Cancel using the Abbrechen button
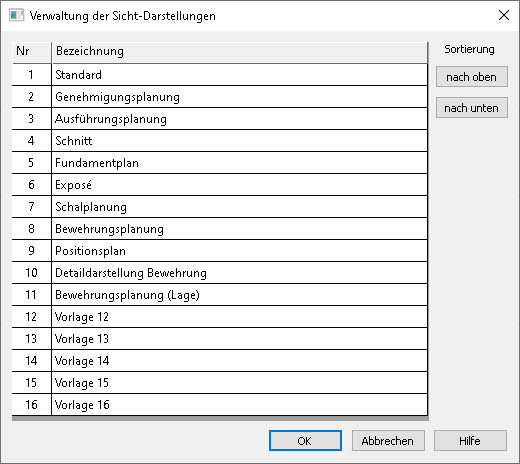Screen dimensions: 520x464 [x=388, y=441]
